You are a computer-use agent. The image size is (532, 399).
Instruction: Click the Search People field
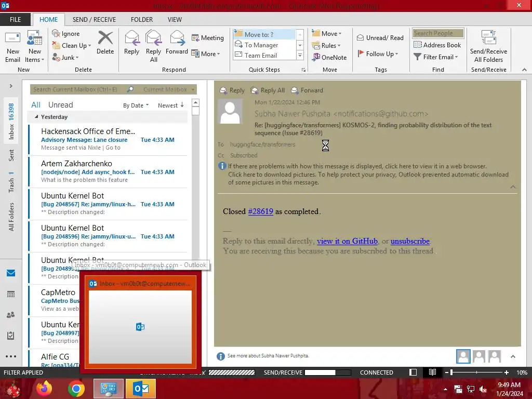pyautogui.click(x=438, y=33)
